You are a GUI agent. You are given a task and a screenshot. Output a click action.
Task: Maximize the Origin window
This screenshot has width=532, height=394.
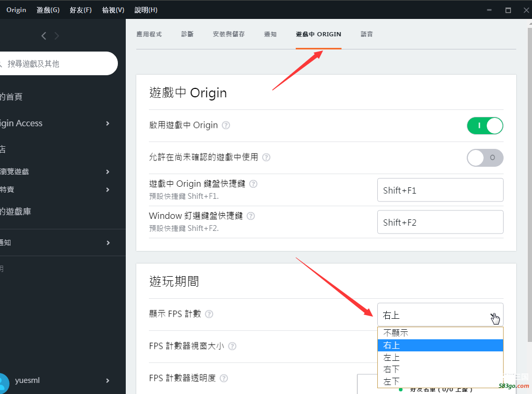[x=508, y=10]
